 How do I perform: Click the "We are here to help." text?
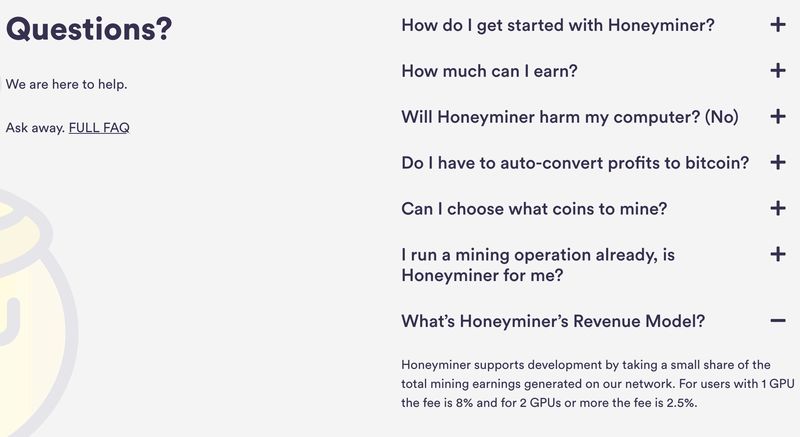point(67,84)
